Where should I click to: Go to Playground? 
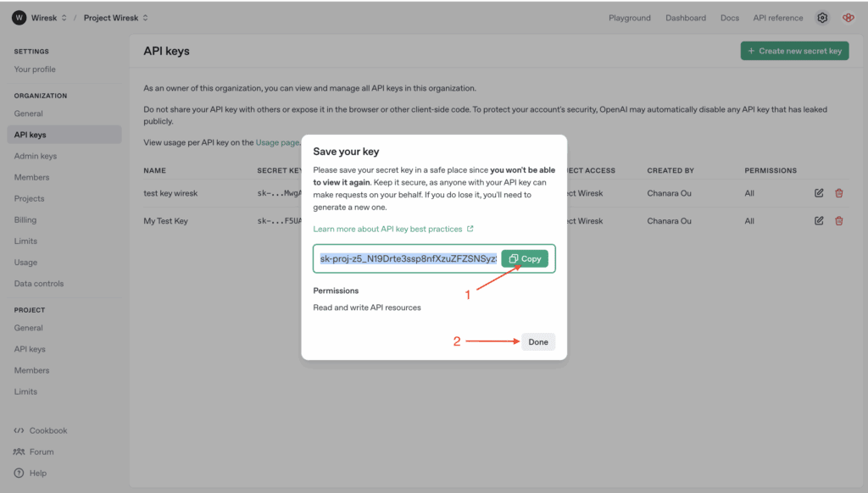tap(630, 18)
